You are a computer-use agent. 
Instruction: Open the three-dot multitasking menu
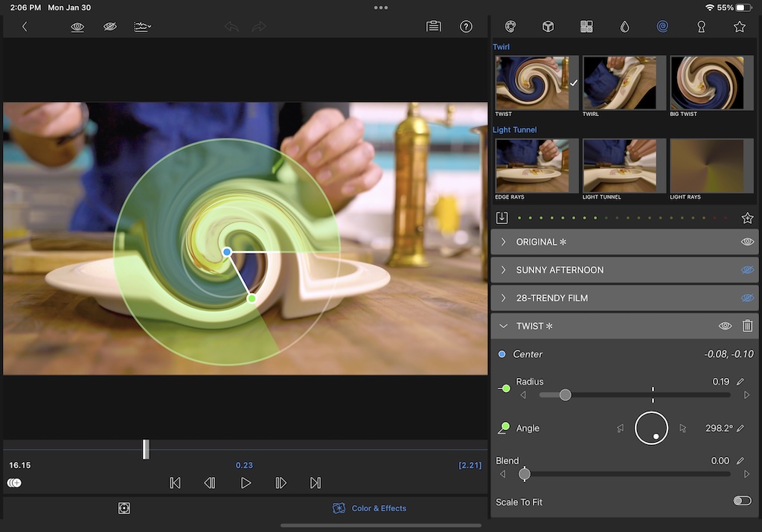coord(381,7)
